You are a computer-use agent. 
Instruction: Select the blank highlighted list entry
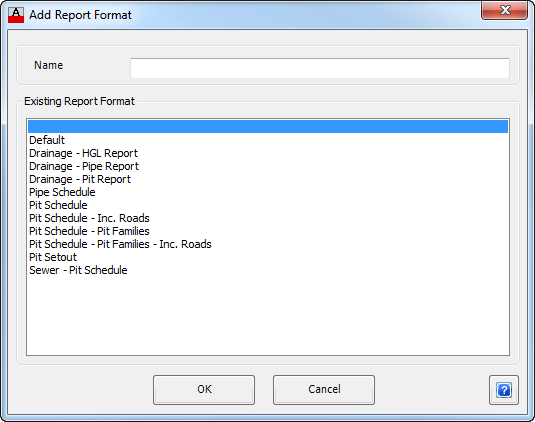(268, 127)
